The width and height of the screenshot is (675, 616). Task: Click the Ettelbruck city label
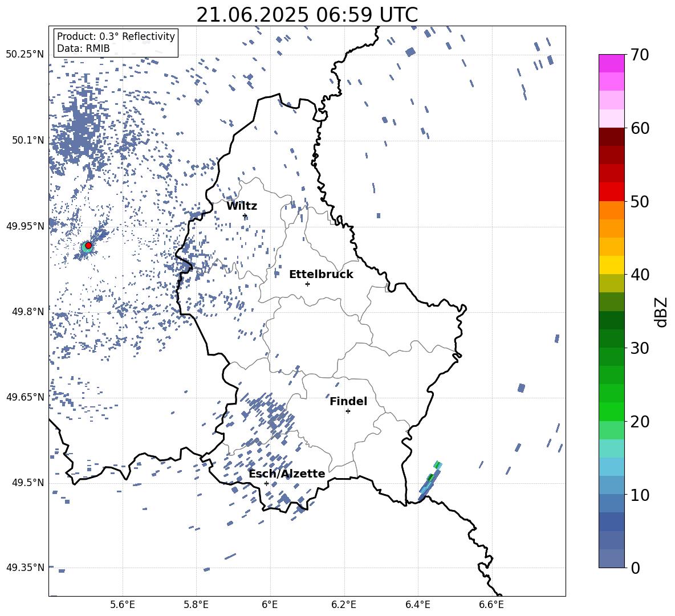[321, 275]
